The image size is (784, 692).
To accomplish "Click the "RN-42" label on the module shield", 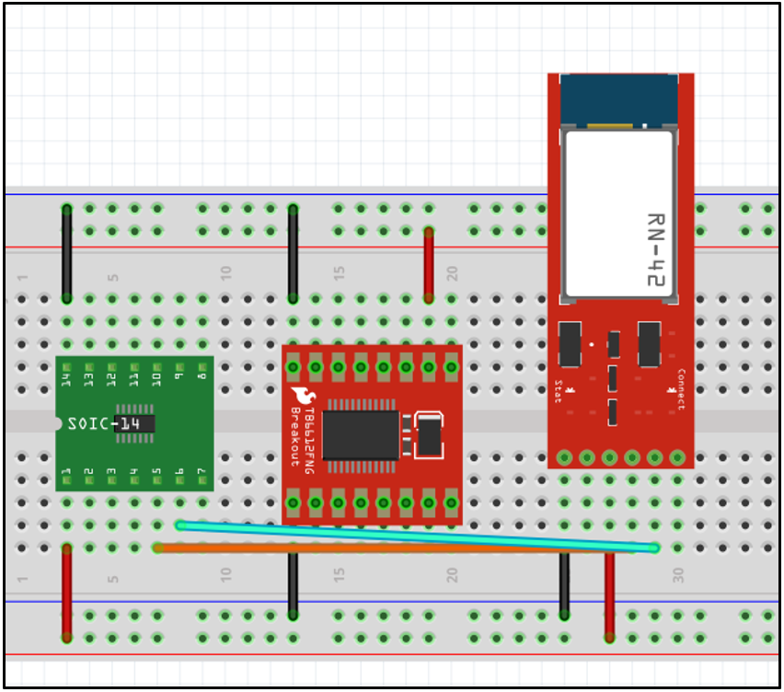I will click(x=656, y=250).
